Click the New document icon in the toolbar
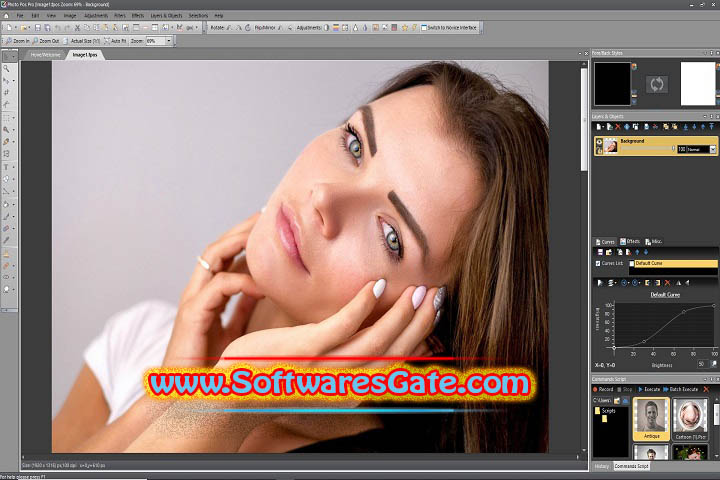This screenshot has width=720, height=480. pyautogui.click(x=9, y=28)
